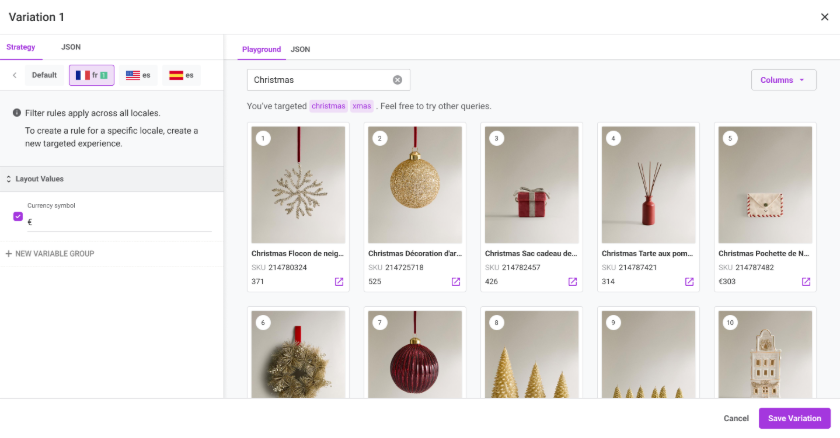Click title Christmas Flocon de neig...
Viewport: 840px width, 438px height.
(297, 254)
